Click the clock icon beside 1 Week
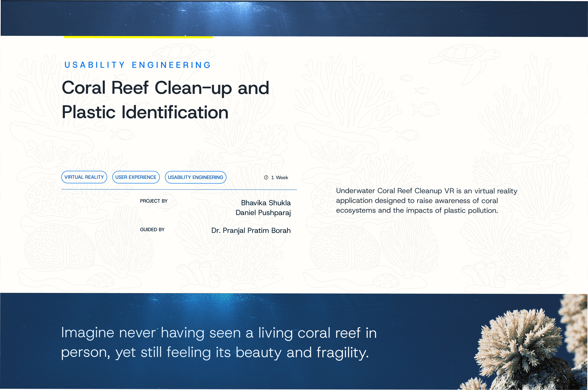588x390 pixels. pyautogui.click(x=266, y=177)
